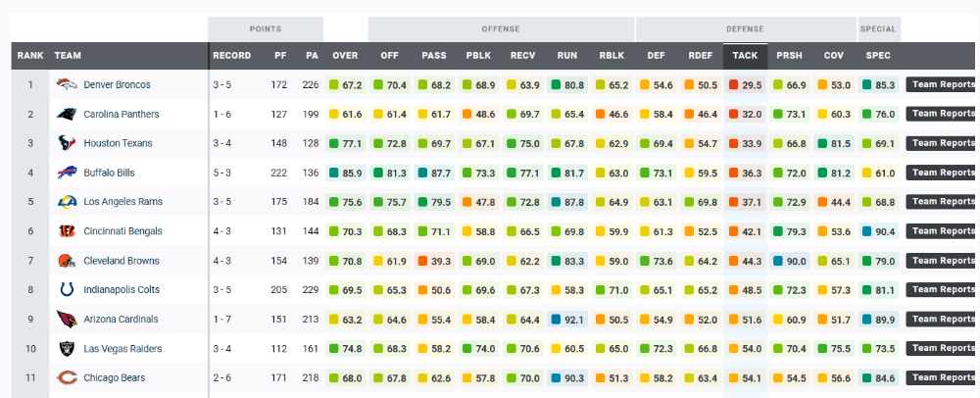Viewport: 980px width, 398px height.
Task: Open the Houston Texans team name link
Action: 119,143
